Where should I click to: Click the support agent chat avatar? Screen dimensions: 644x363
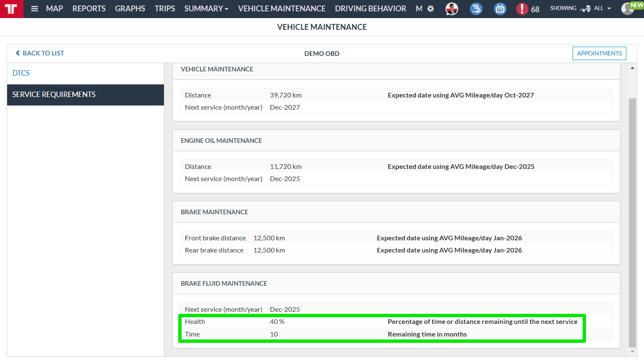[x=452, y=9]
